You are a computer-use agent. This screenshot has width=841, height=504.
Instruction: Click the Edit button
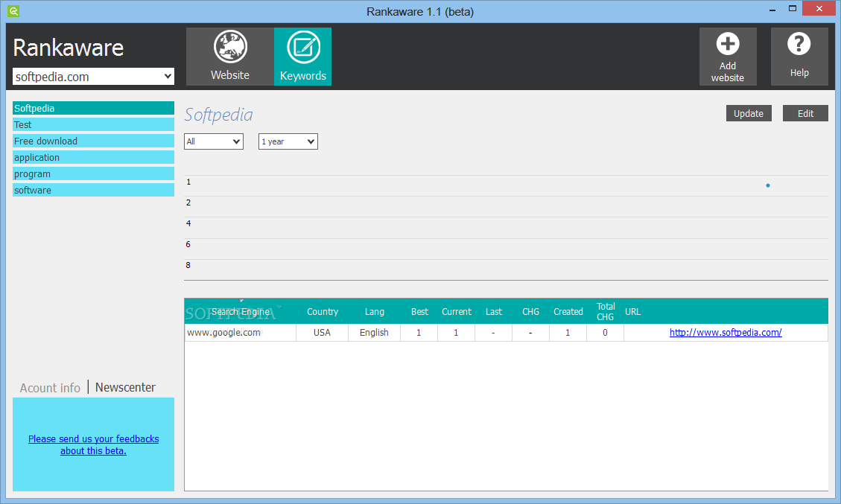[805, 113]
